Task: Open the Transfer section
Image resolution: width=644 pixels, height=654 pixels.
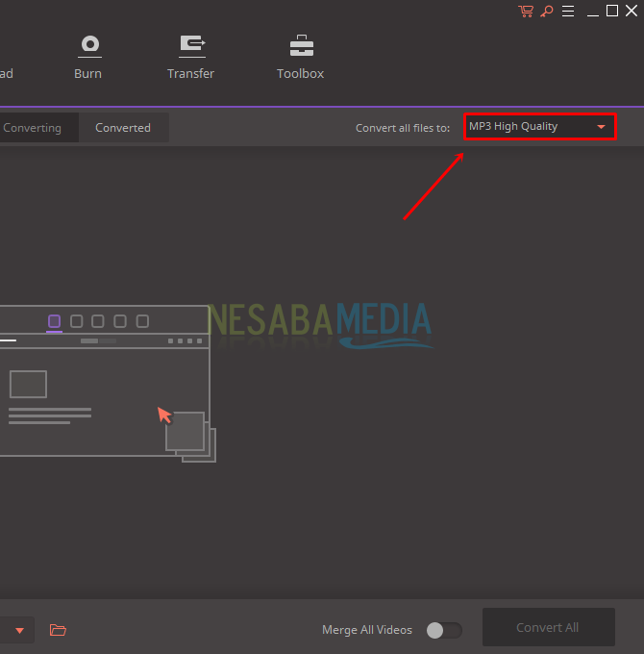Action: tap(191, 46)
